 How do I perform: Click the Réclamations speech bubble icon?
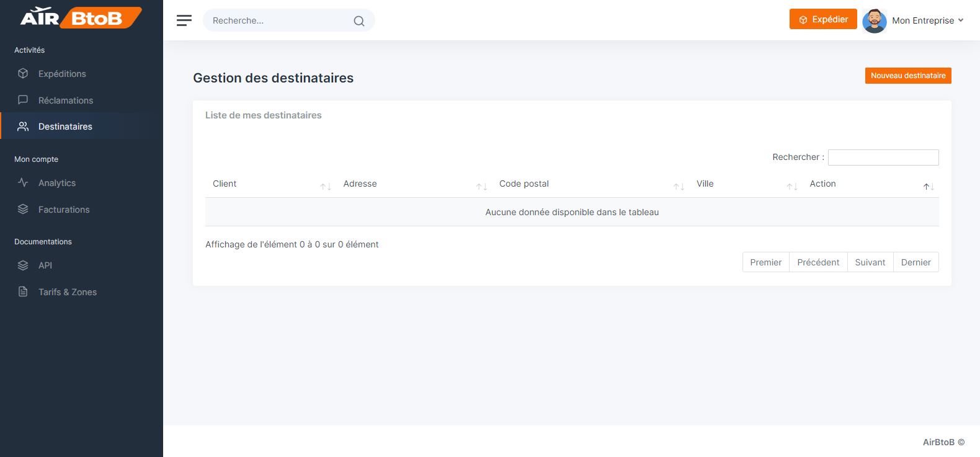point(23,100)
